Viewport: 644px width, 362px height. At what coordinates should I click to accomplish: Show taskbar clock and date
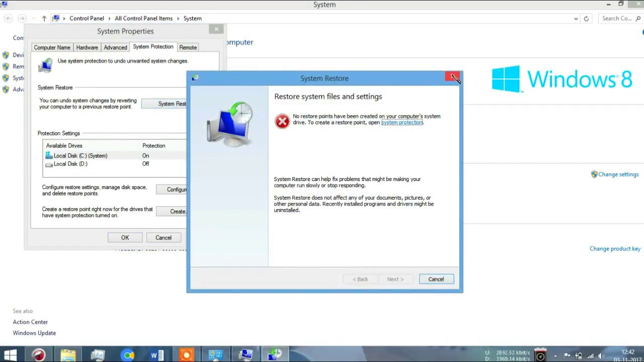pyautogui.click(x=627, y=355)
